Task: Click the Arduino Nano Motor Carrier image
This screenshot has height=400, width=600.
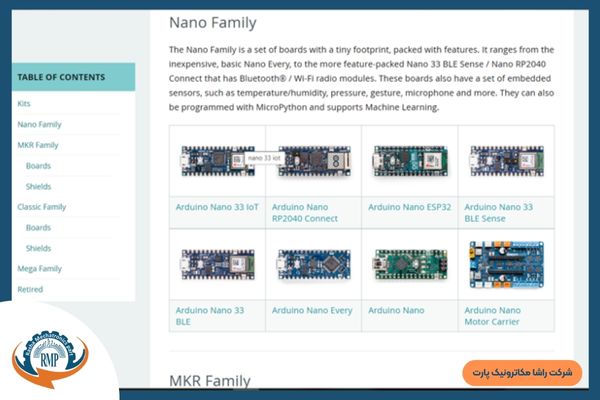Action: 505,264
